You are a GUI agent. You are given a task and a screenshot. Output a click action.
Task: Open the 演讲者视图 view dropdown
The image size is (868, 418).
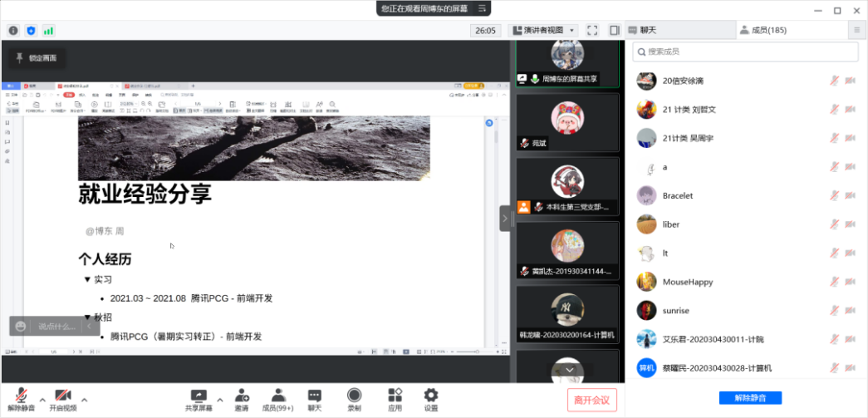pyautogui.click(x=544, y=30)
